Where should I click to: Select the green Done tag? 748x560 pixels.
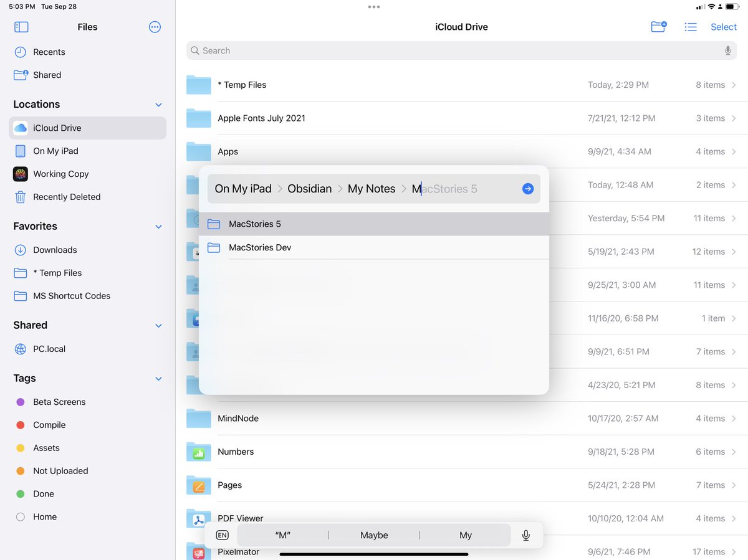coord(87,494)
